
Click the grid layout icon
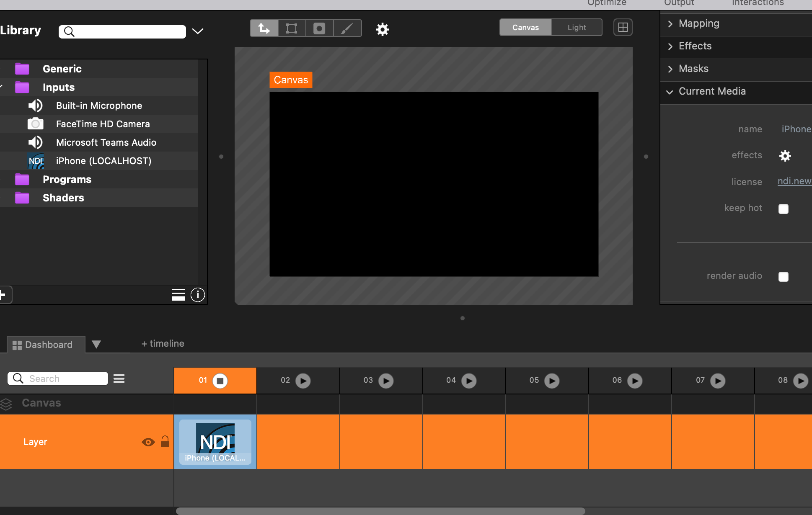point(623,28)
